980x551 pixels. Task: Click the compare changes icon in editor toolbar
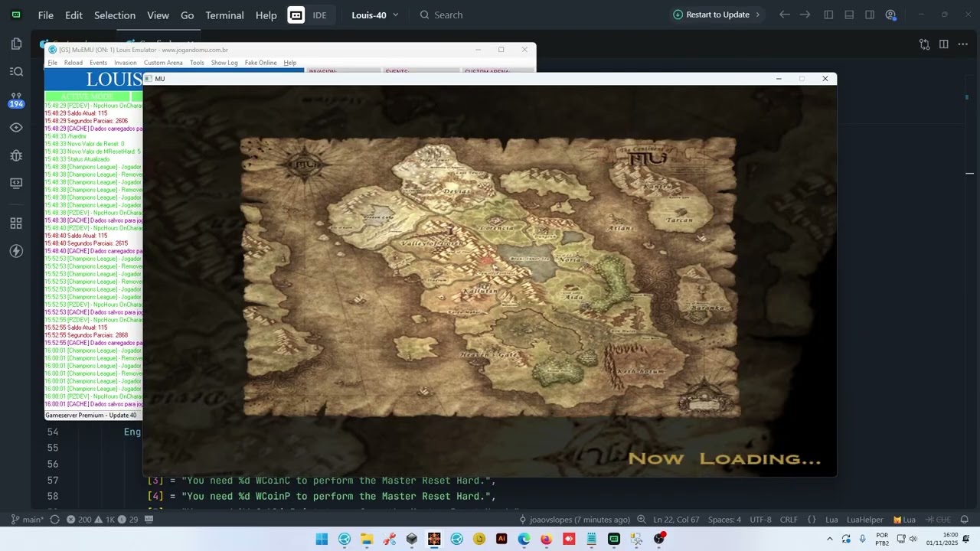(924, 44)
